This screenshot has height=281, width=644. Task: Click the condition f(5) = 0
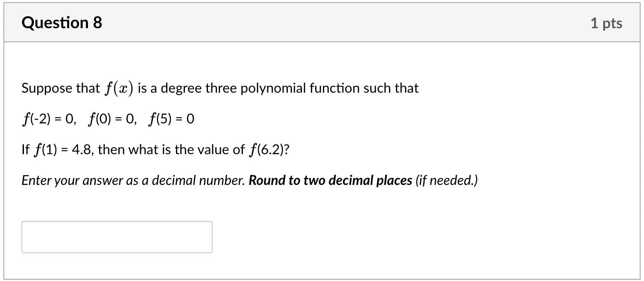tap(170, 118)
